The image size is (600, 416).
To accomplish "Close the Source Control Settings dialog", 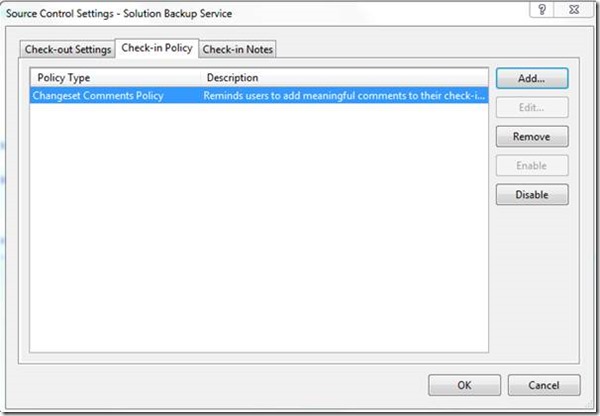I will point(574,10).
